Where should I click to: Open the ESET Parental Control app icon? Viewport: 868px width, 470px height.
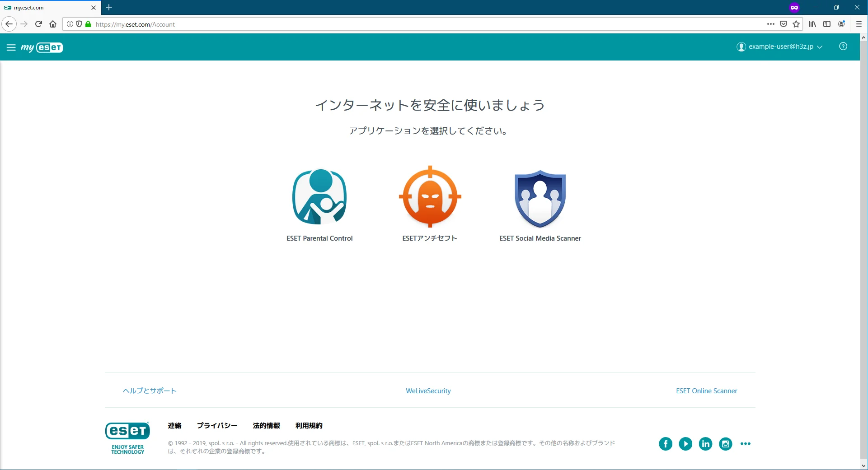319,197
